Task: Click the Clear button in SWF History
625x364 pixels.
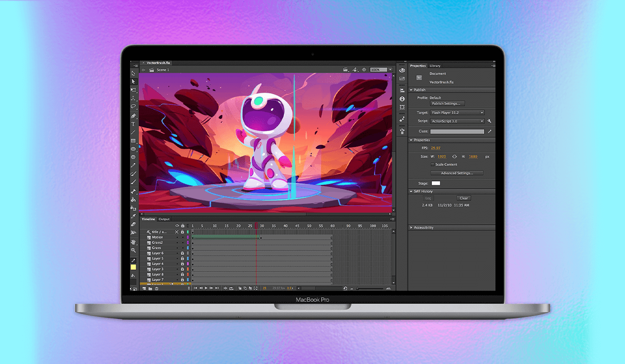Action: [464, 198]
